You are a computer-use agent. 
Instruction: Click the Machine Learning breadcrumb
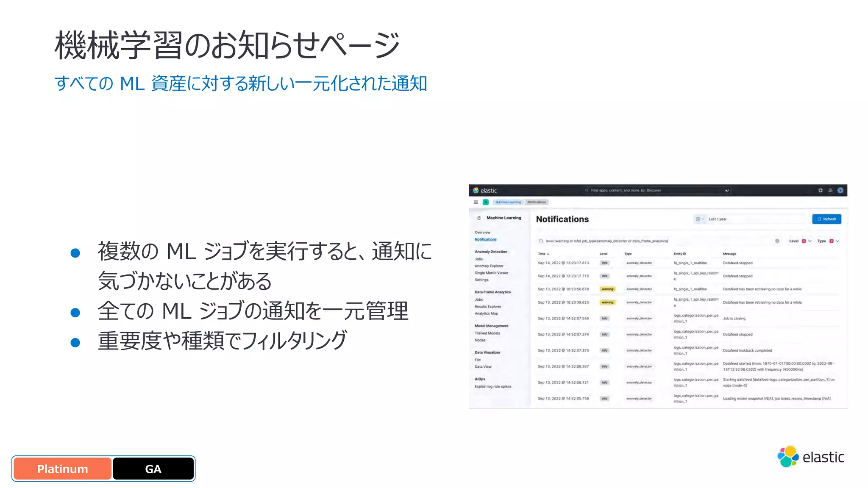508,202
